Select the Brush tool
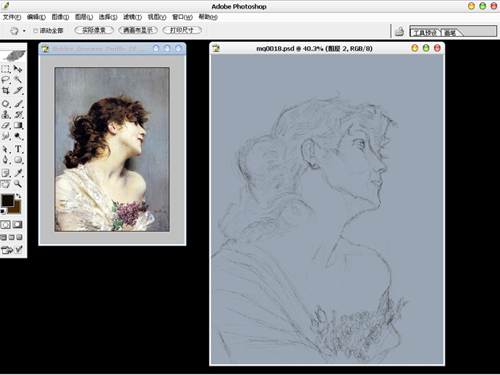The image size is (500, 375). tap(18, 104)
